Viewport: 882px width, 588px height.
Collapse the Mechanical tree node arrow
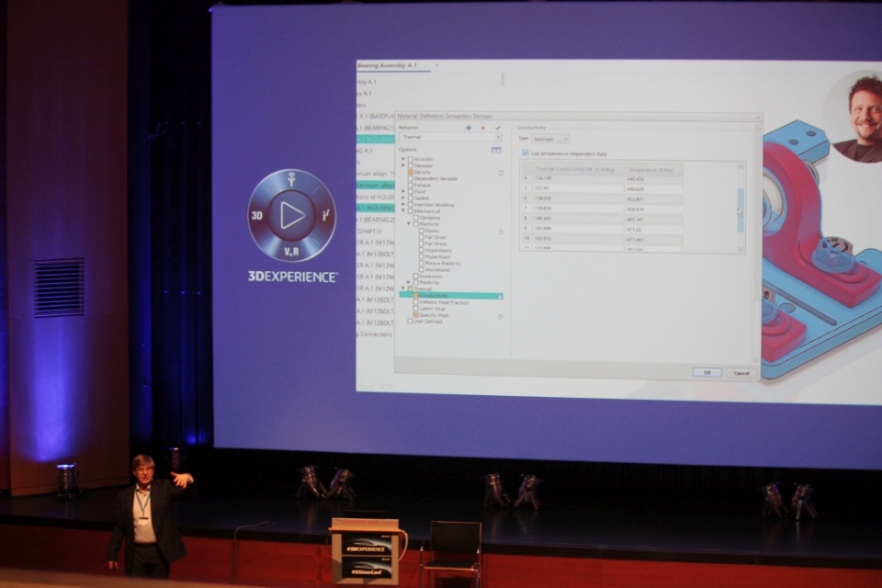tap(403, 211)
